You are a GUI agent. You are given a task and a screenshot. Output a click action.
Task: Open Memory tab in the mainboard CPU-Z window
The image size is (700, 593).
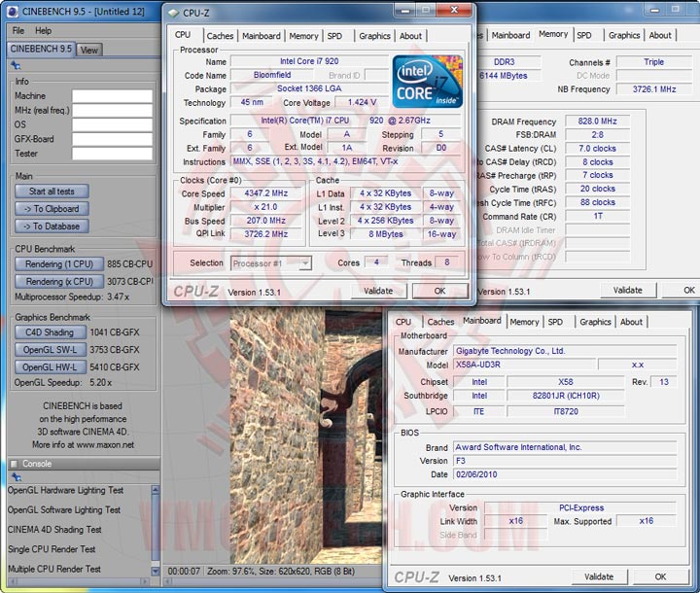coord(525,322)
